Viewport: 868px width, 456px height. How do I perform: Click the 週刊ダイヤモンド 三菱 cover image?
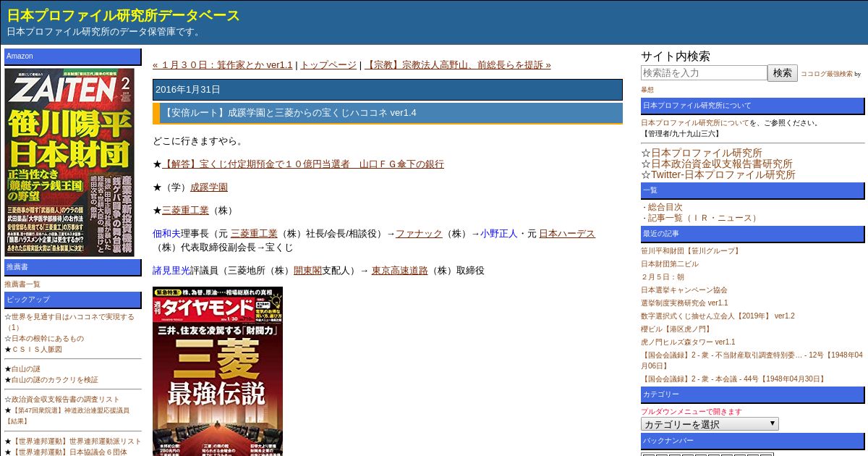(x=217, y=371)
